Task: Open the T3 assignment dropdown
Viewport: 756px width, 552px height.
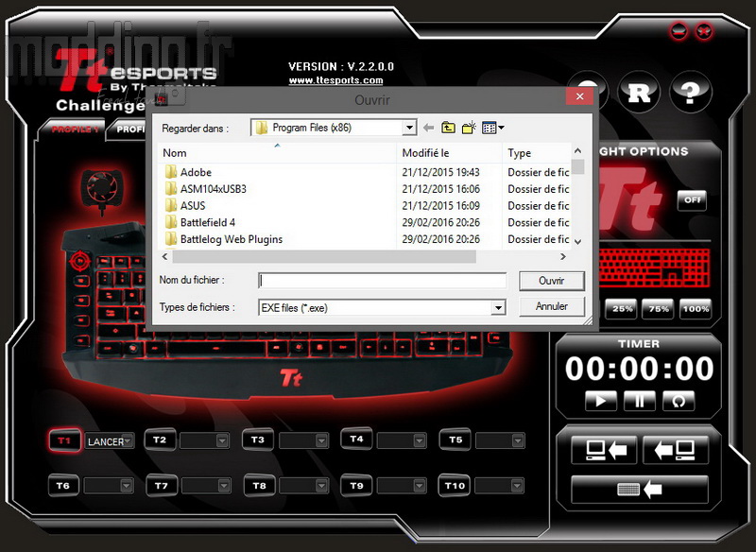Action: [321, 440]
